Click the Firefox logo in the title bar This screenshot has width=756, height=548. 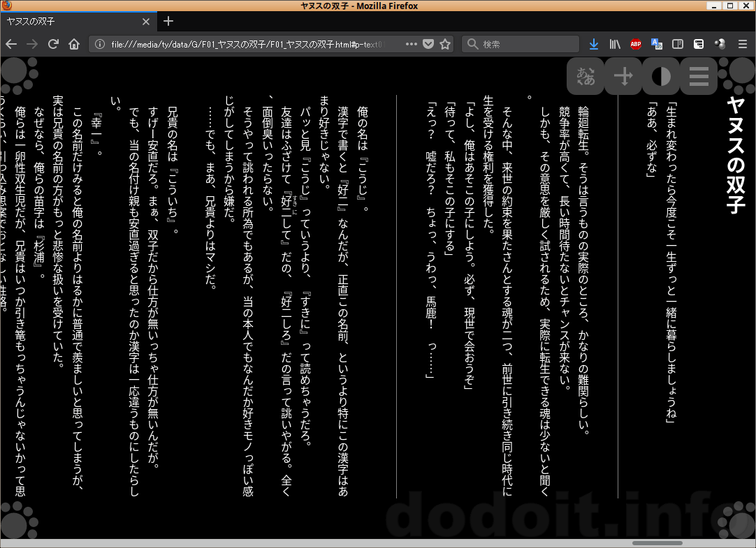pyautogui.click(x=6, y=6)
